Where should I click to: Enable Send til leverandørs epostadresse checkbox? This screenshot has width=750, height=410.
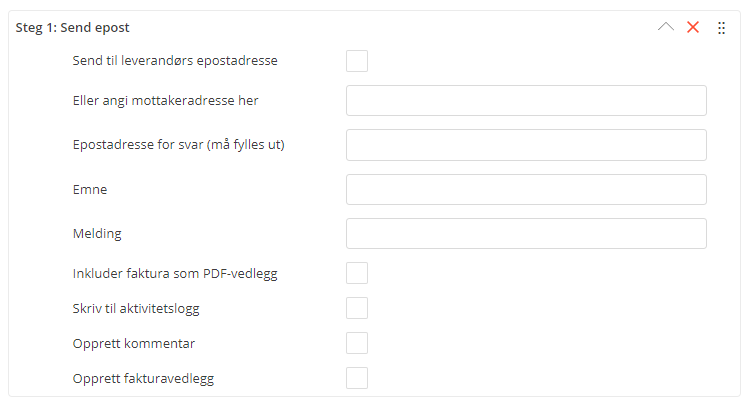pyautogui.click(x=357, y=61)
